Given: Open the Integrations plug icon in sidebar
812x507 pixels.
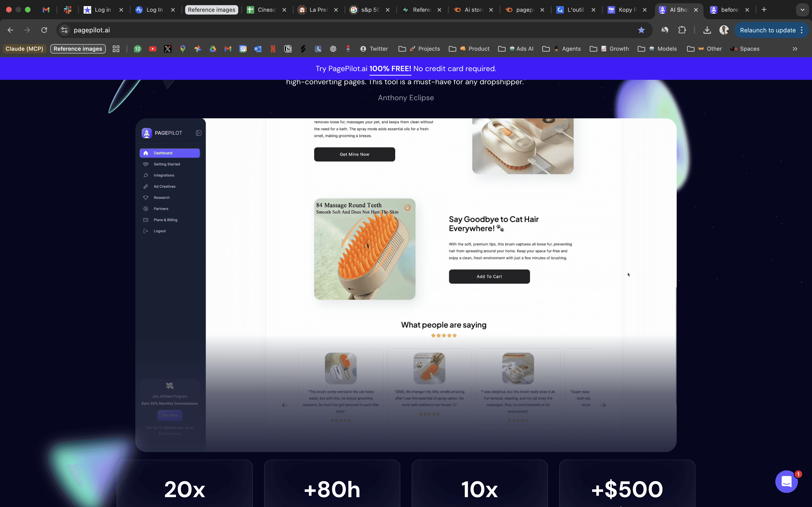Looking at the screenshot, I should click(x=146, y=175).
